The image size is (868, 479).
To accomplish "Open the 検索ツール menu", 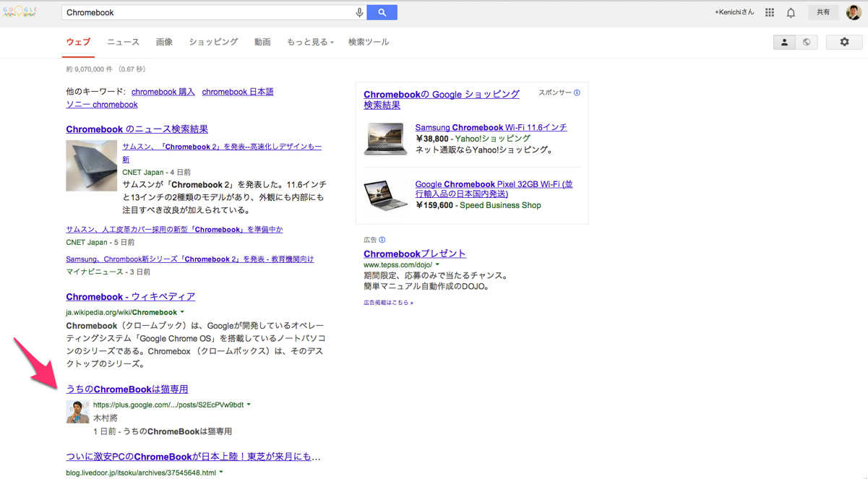I will pyautogui.click(x=369, y=42).
